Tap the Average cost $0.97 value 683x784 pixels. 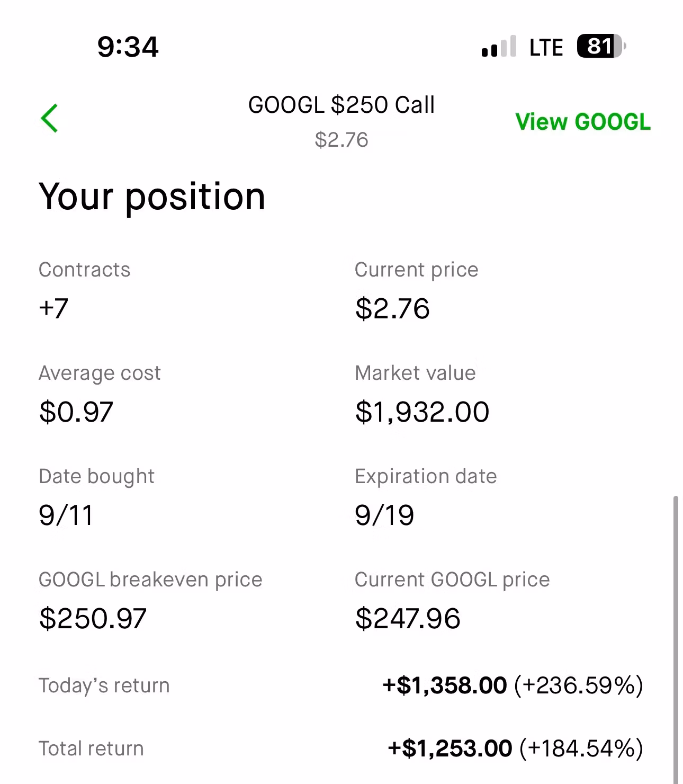(x=76, y=412)
